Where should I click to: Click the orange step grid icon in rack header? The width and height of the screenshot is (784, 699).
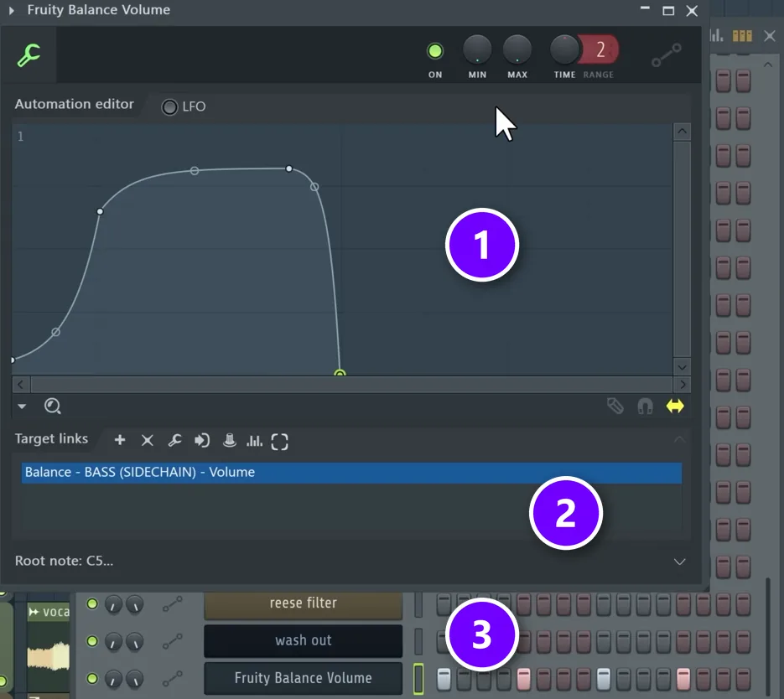[x=742, y=35]
